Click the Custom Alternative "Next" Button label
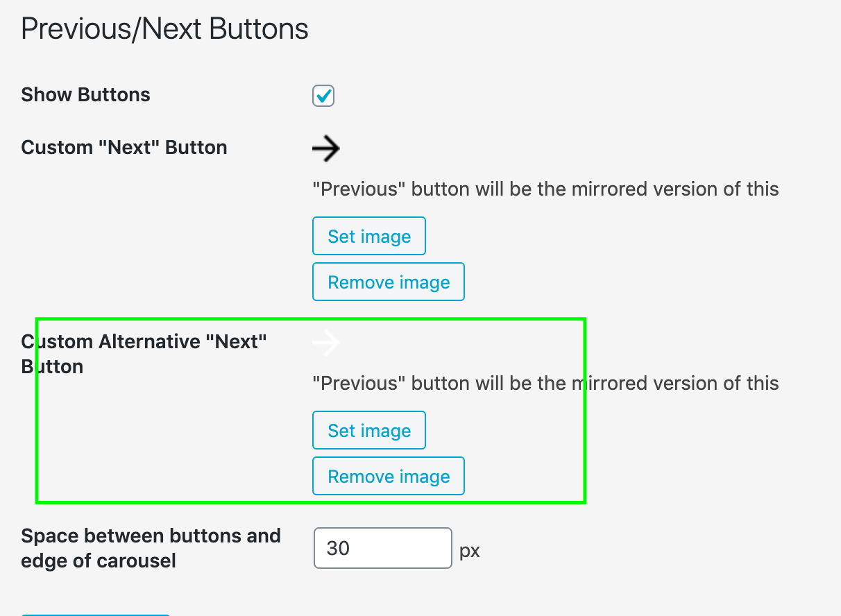 pyautogui.click(x=144, y=354)
